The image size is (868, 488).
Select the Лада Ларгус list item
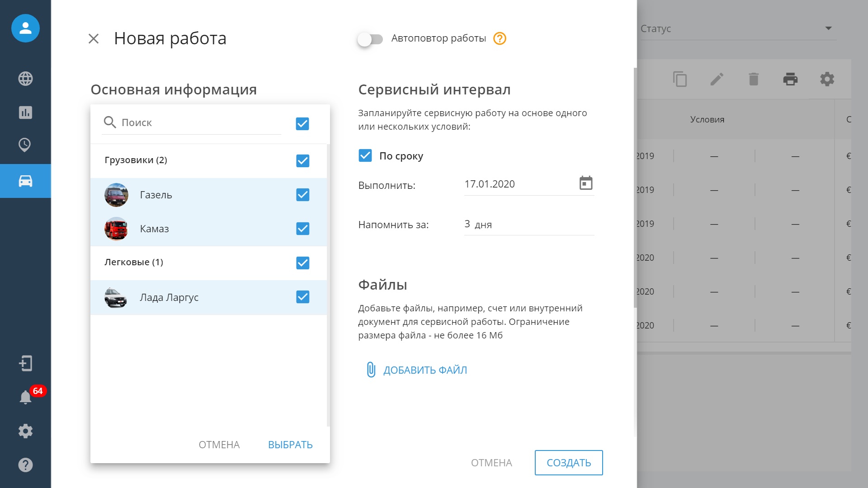tap(169, 297)
